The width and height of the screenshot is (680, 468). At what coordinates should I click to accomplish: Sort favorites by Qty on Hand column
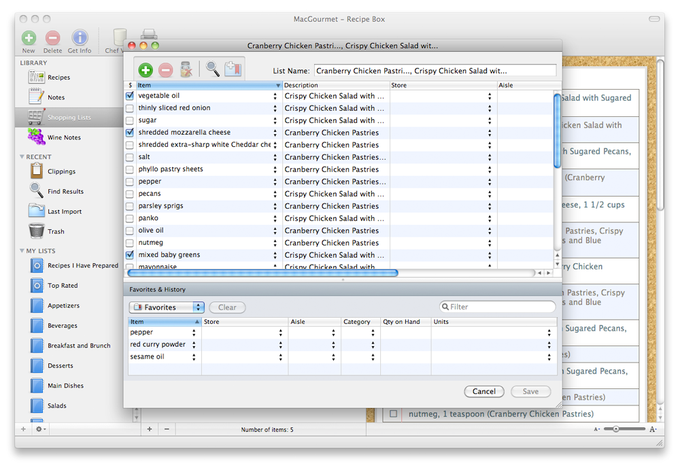(405, 322)
